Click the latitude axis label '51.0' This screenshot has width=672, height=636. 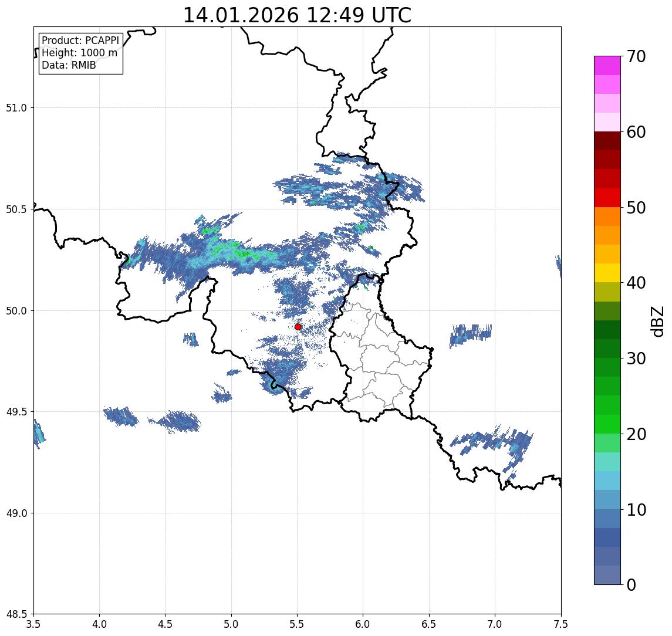(x=16, y=108)
